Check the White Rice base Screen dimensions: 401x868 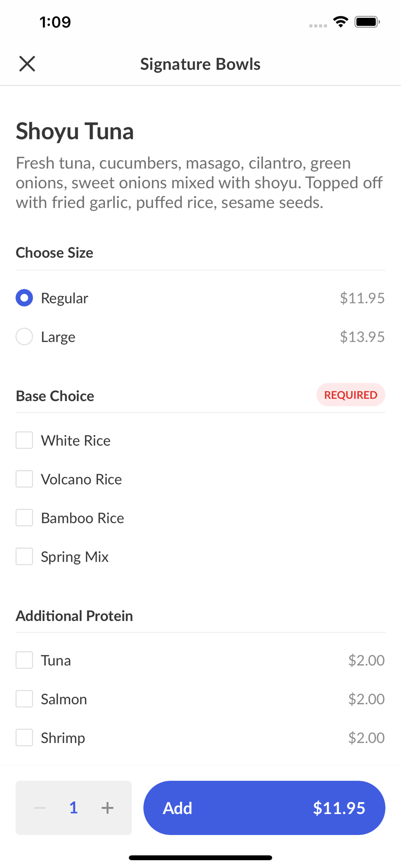[x=24, y=441]
